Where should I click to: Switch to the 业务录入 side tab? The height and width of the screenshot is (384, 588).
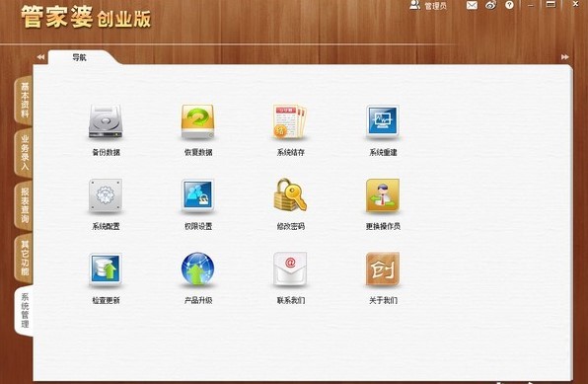24,153
